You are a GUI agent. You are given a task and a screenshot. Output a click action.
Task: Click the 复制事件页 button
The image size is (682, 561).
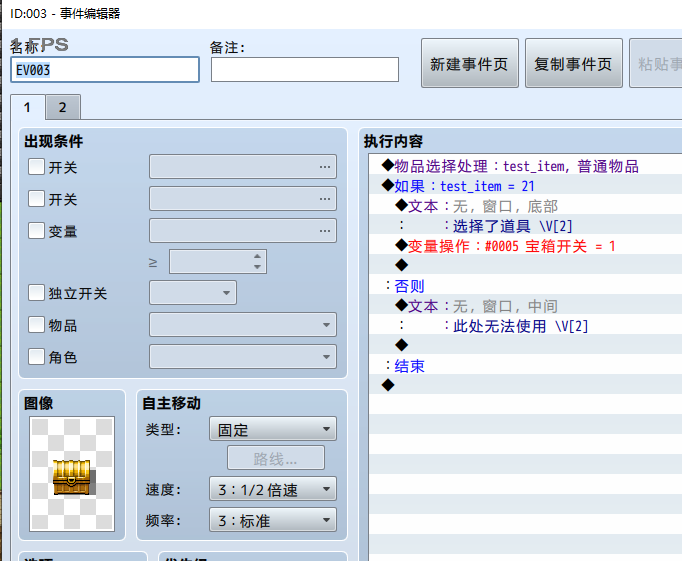coord(573,63)
